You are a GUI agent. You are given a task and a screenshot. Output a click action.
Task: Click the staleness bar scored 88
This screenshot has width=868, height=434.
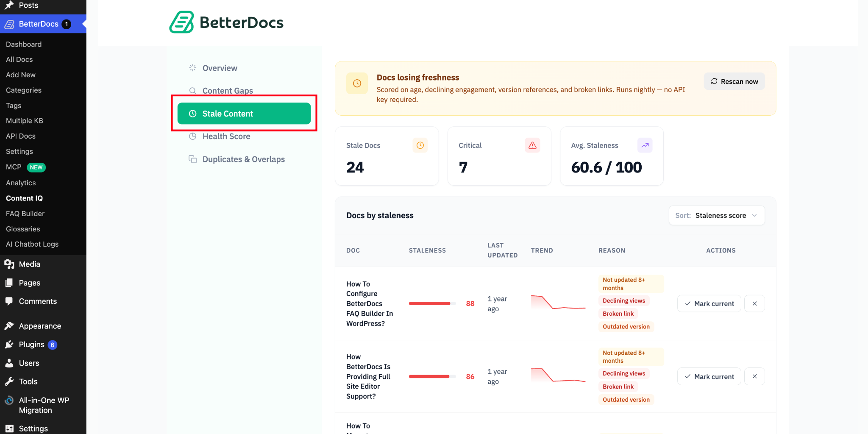coord(432,303)
